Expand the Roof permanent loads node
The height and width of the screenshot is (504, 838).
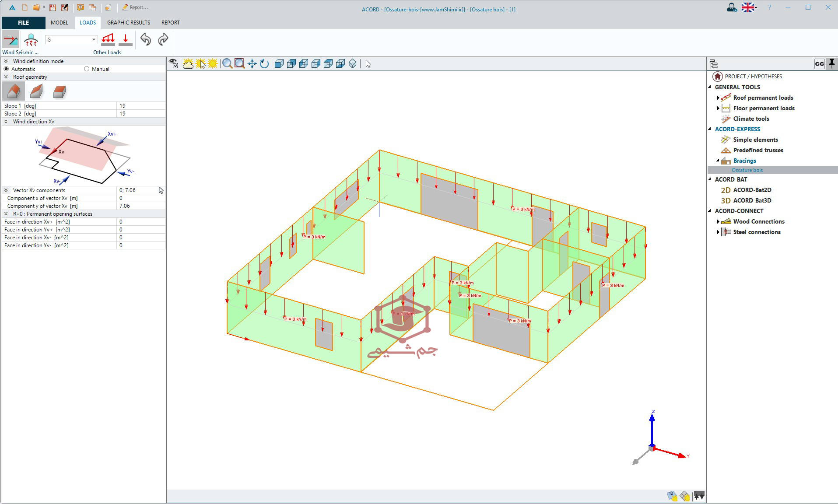click(x=718, y=98)
